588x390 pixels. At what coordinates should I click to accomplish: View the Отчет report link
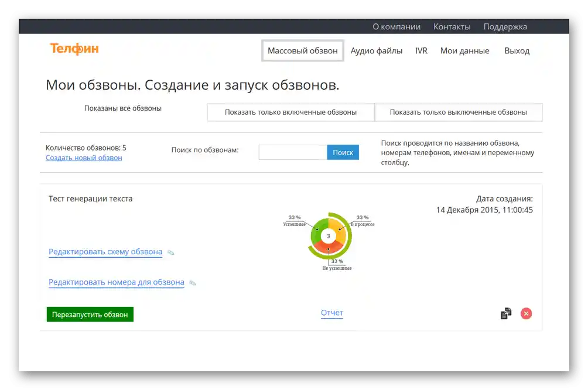[x=331, y=313]
